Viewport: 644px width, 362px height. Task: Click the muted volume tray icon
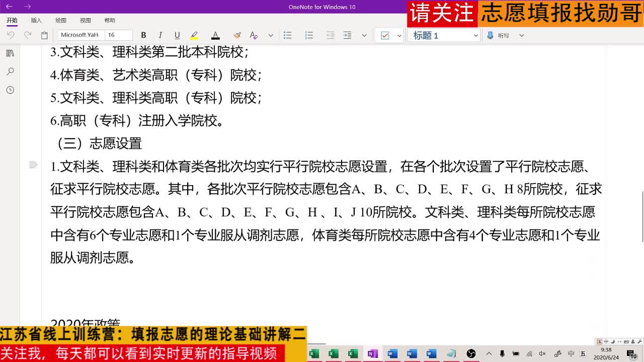click(542, 354)
